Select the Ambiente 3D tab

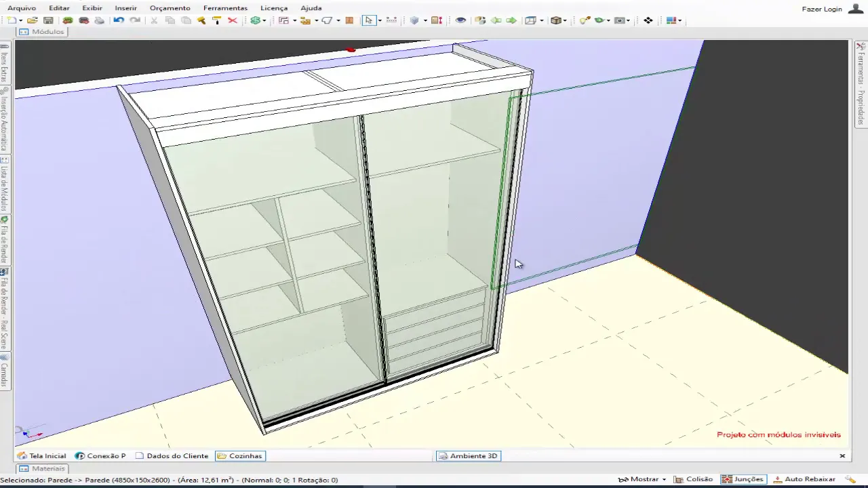468,456
